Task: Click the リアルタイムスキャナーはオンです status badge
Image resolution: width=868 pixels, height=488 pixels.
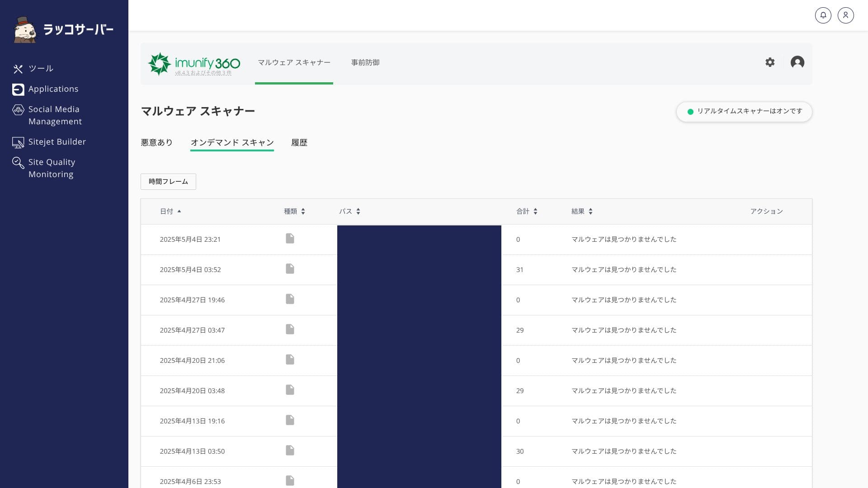Action: [744, 112]
